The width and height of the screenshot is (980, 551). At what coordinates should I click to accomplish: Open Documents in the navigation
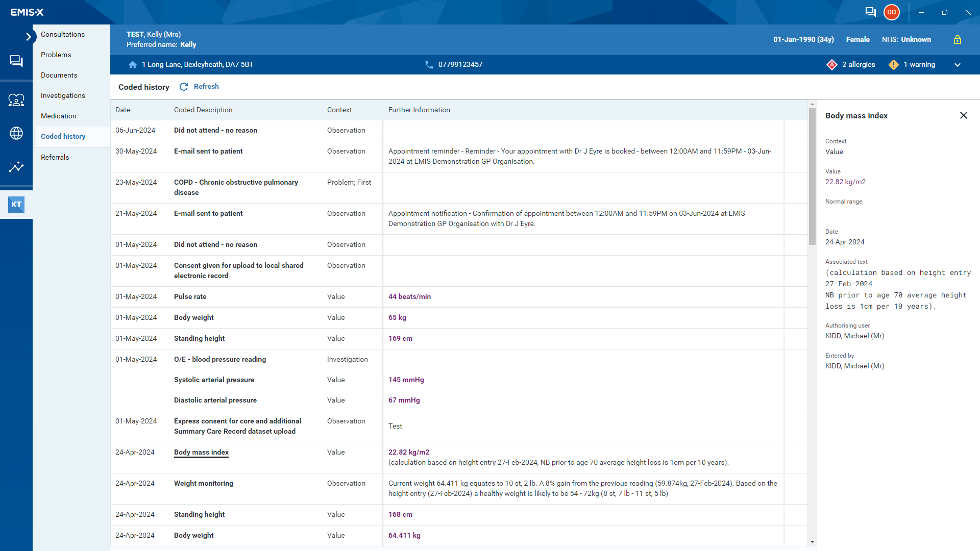tap(59, 75)
